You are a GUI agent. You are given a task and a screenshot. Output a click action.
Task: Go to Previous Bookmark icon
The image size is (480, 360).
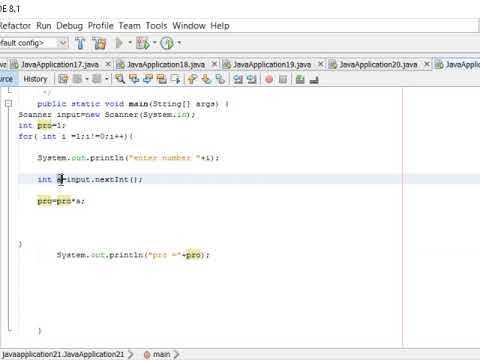[x=192, y=79]
